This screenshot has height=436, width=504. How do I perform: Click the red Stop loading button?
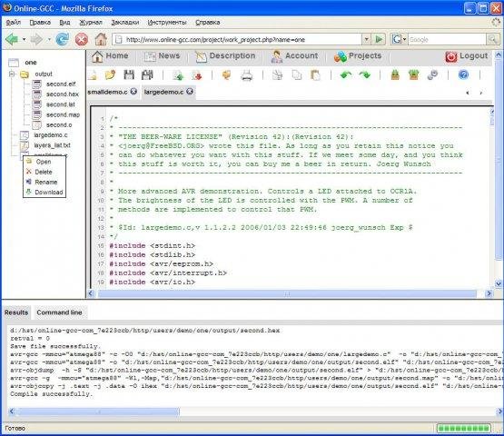pos(82,40)
